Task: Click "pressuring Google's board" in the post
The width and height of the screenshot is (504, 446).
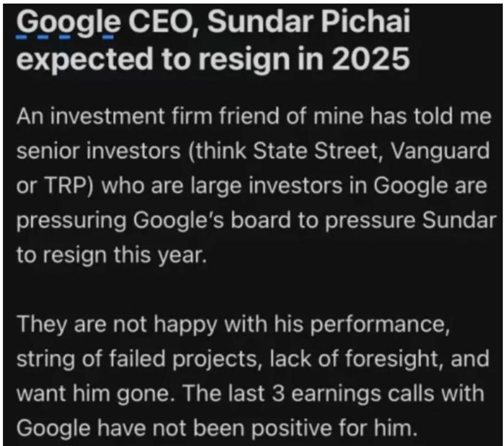Action: (x=153, y=221)
